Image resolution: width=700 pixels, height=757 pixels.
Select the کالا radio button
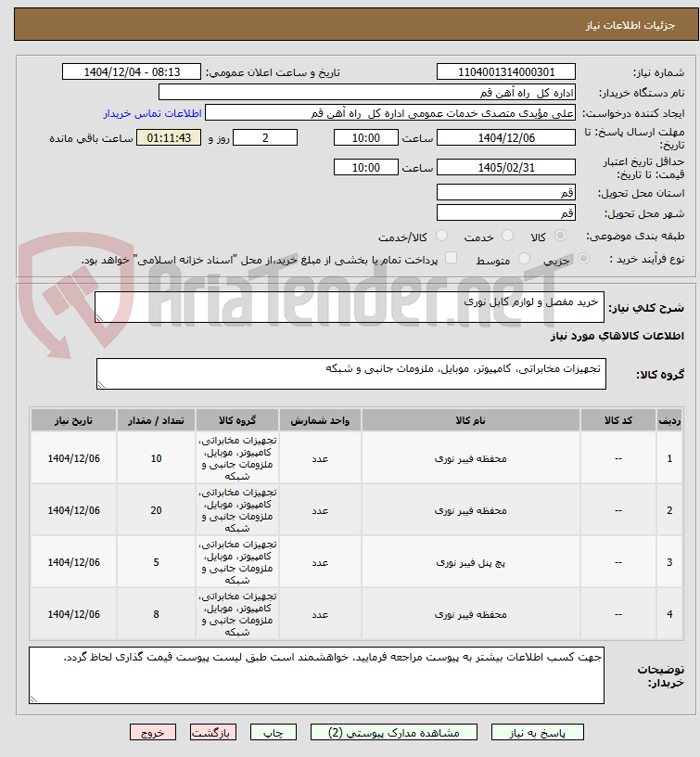tap(560, 236)
